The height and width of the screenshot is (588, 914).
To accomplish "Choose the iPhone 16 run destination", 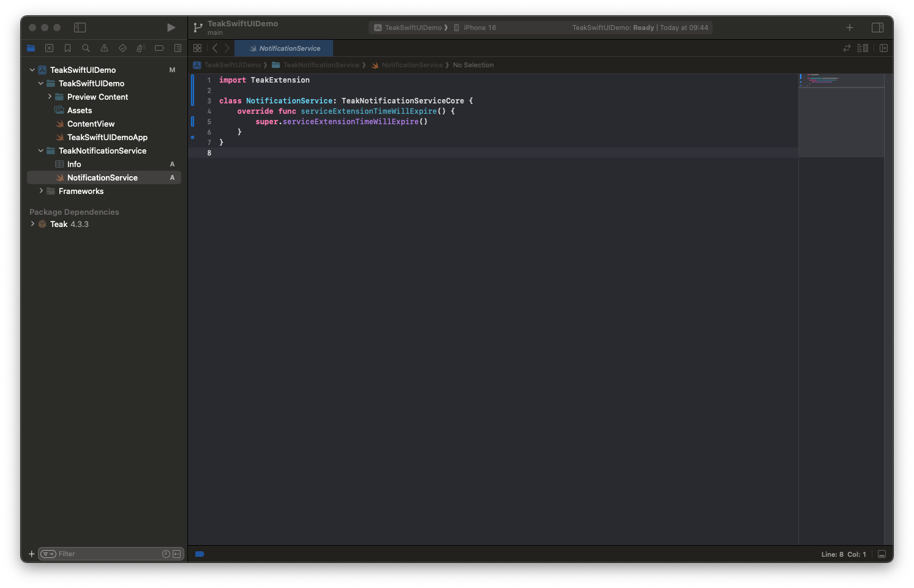I will (x=475, y=28).
